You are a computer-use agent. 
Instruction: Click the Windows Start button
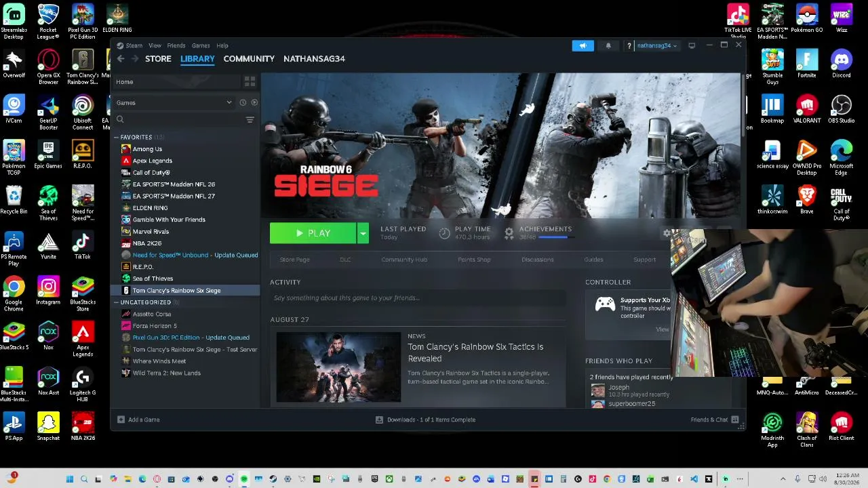69,479
